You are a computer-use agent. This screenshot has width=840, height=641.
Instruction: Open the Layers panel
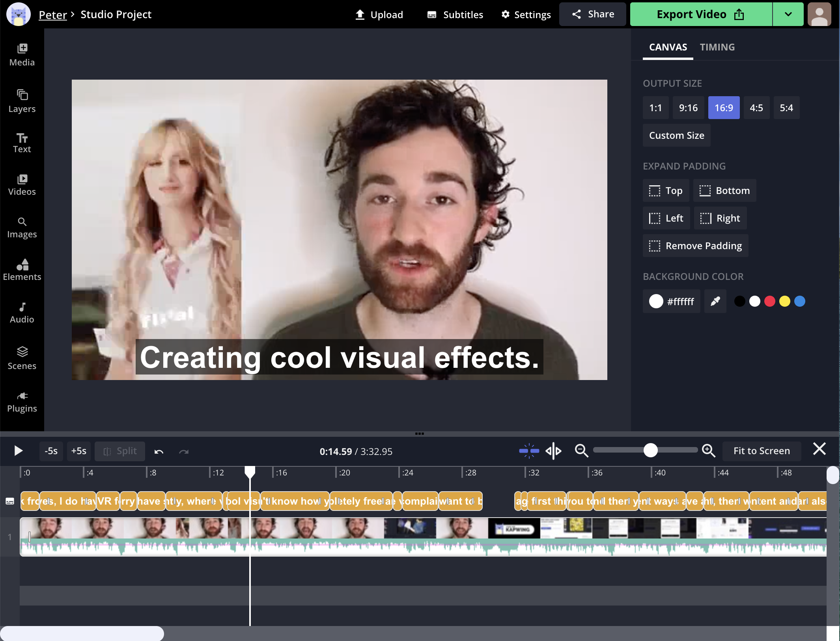22,101
